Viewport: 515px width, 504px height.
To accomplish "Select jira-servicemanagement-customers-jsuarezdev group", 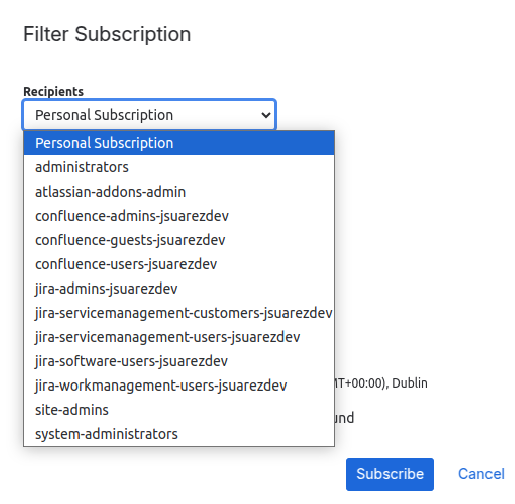I will point(179,313).
